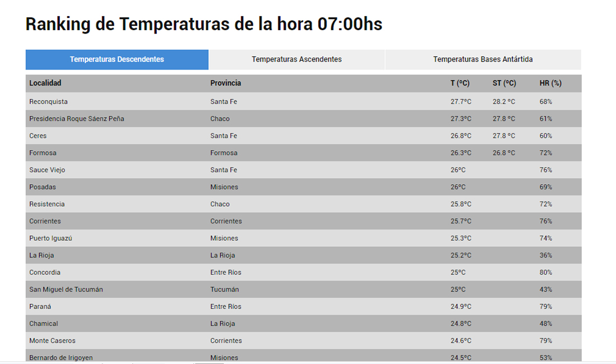Switch to the Temperaturas Ascendentes tab
The height and width of the screenshot is (364, 616).
point(296,59)
